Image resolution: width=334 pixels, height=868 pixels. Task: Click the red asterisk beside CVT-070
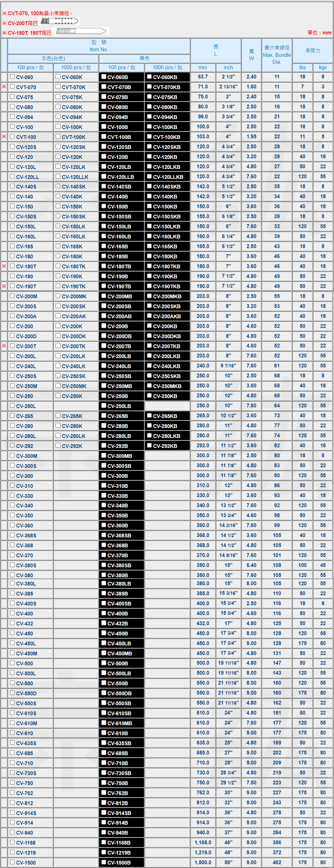point(4,87)
